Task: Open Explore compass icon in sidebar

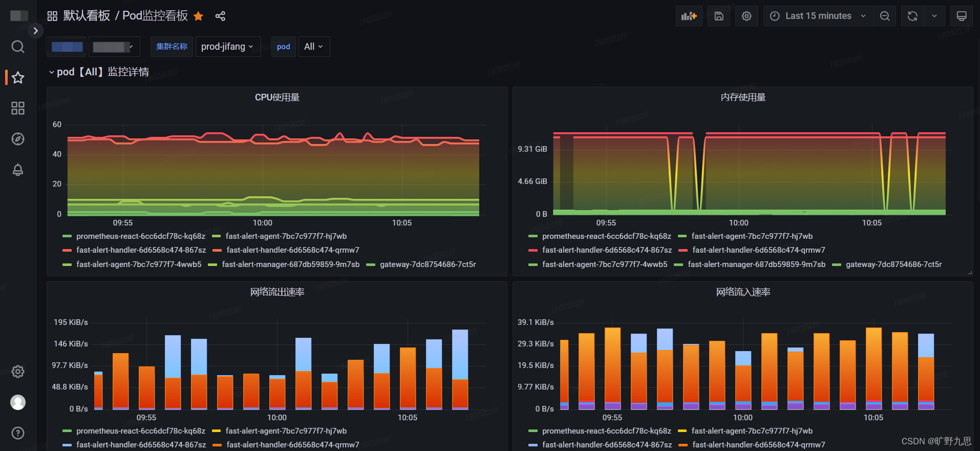Action: coord(18,139)
